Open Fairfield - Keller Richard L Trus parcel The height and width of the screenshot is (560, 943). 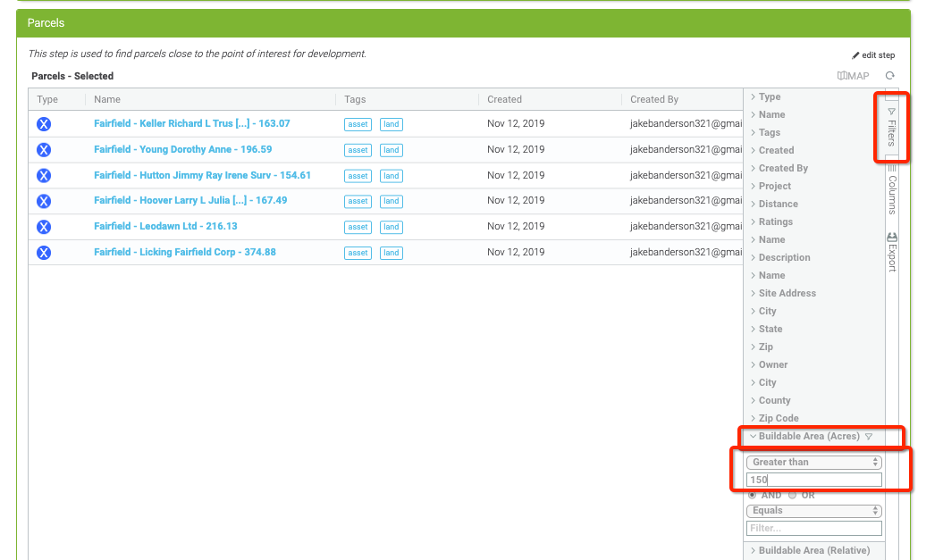[x=192, y=123]
